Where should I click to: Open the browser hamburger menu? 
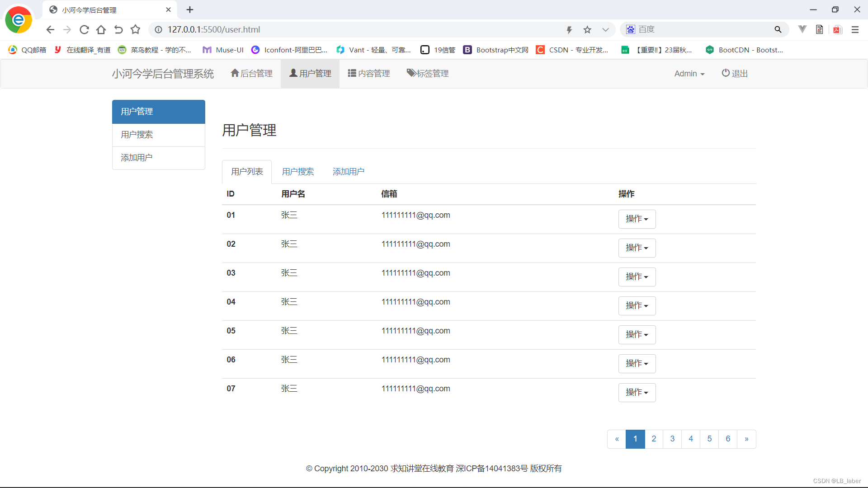[x=855, y=29]
